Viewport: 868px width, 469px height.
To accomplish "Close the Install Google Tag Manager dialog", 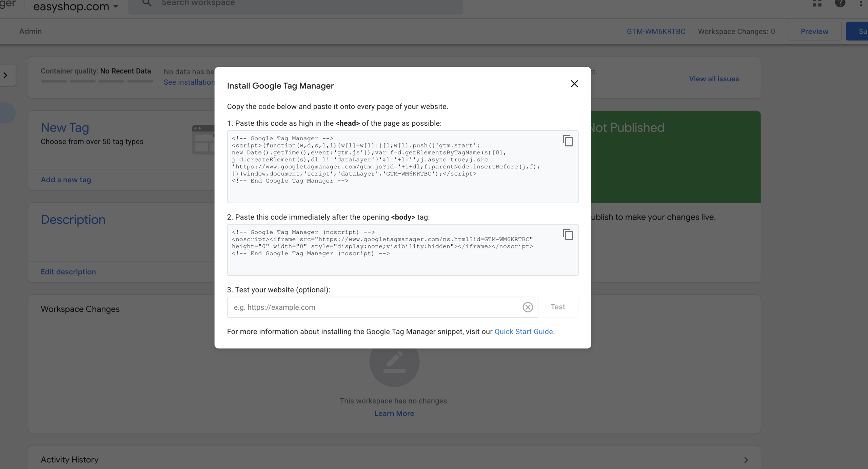I will 574,84.
